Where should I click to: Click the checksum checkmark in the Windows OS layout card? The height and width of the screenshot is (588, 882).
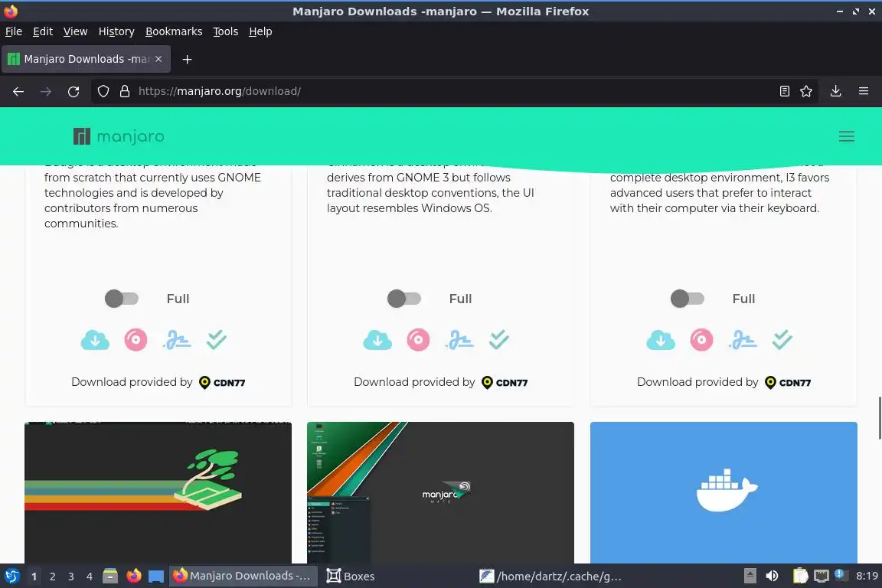click(499, 340)
